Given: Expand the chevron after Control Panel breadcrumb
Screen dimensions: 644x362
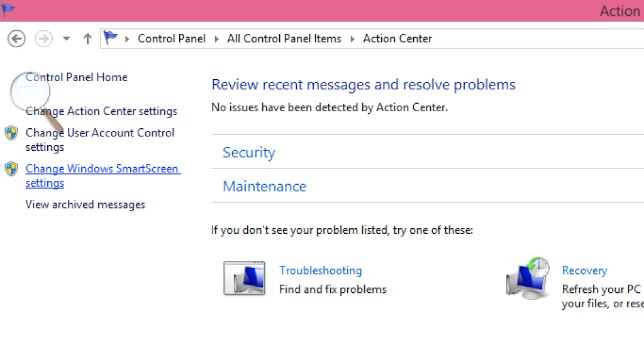Looking at the screenshot, I should [216, 39].
